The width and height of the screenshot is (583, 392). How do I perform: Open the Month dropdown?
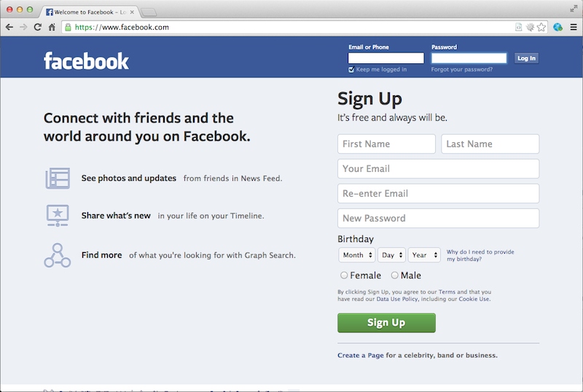(x=357, y=255)
